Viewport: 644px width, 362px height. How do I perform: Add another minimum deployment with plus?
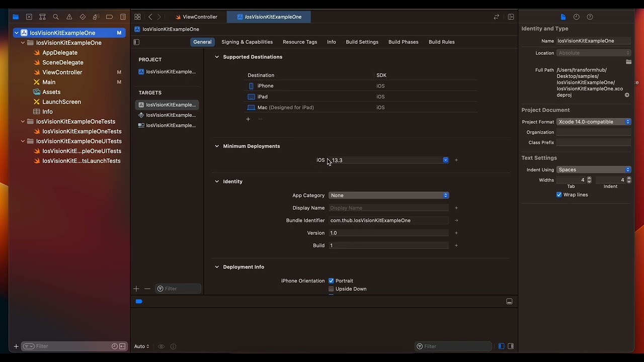click(x=456, y=160)
